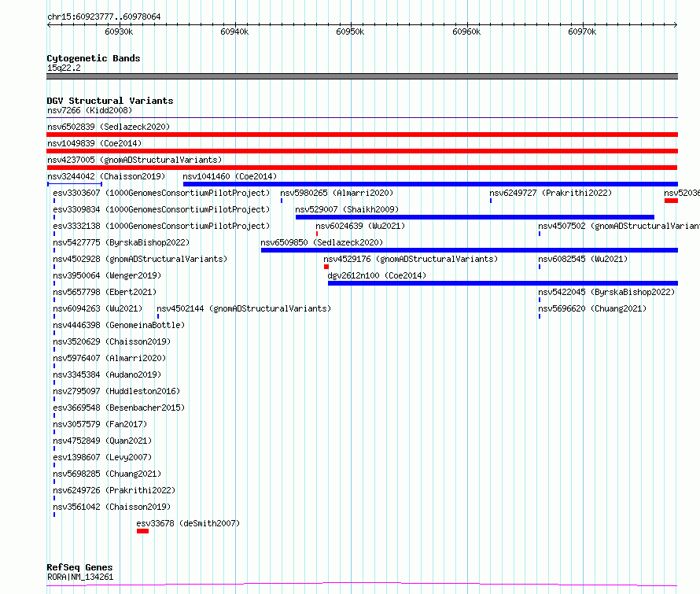Open the RefSeq Genes track title
The width and height of the screenshot is (700, 594).
79,567
